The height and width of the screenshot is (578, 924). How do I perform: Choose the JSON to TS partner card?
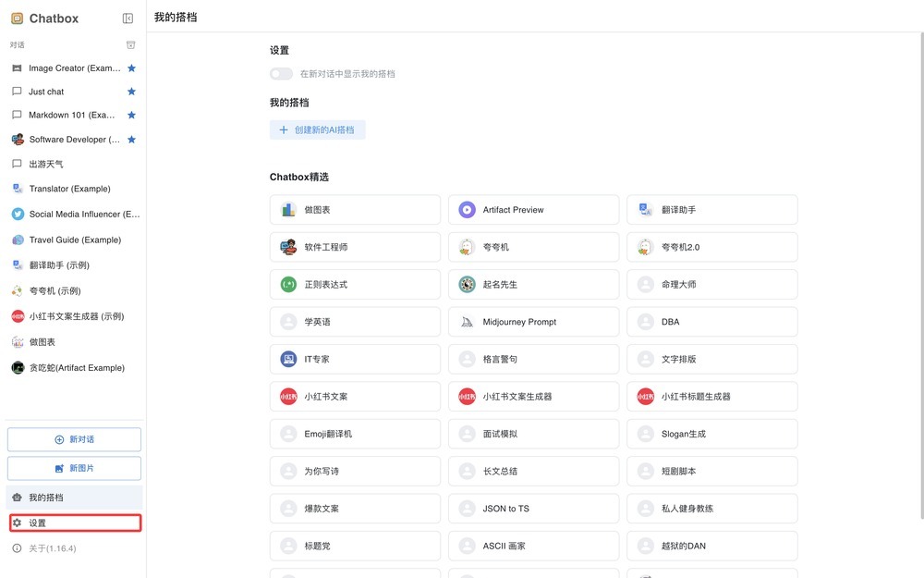pyautogui.click(x=533, y=509)
